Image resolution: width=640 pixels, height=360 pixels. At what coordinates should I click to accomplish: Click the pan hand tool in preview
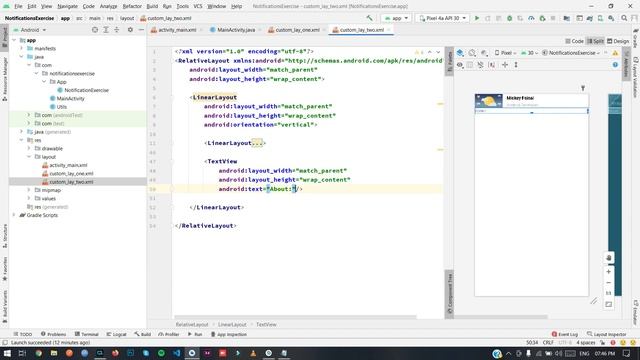pyautogui.click(x=609, y=258)
